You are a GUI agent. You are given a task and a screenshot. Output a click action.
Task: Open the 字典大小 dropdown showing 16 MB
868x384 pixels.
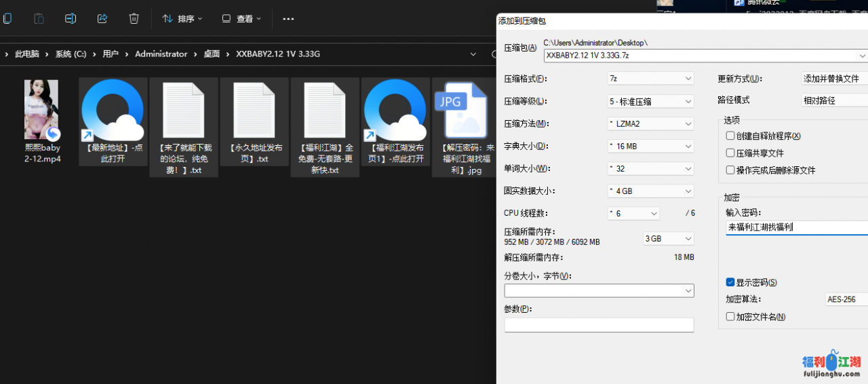(650, 147)
